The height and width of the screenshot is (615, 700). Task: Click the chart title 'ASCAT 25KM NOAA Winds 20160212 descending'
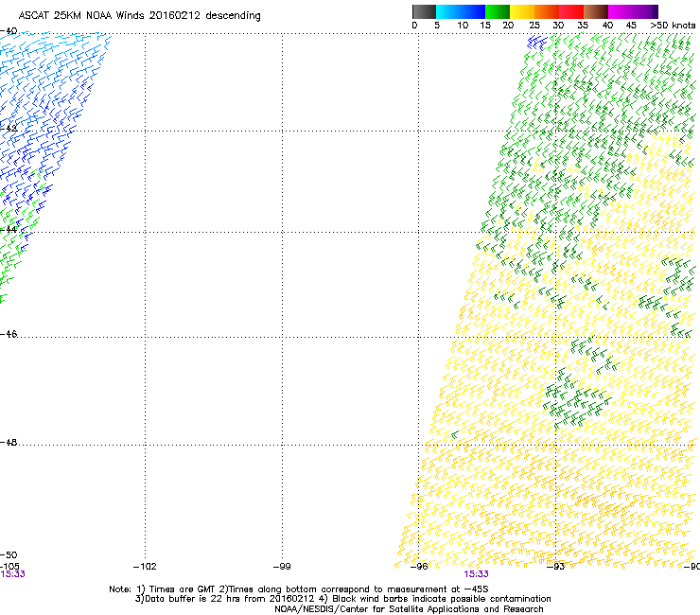[139, 16]
